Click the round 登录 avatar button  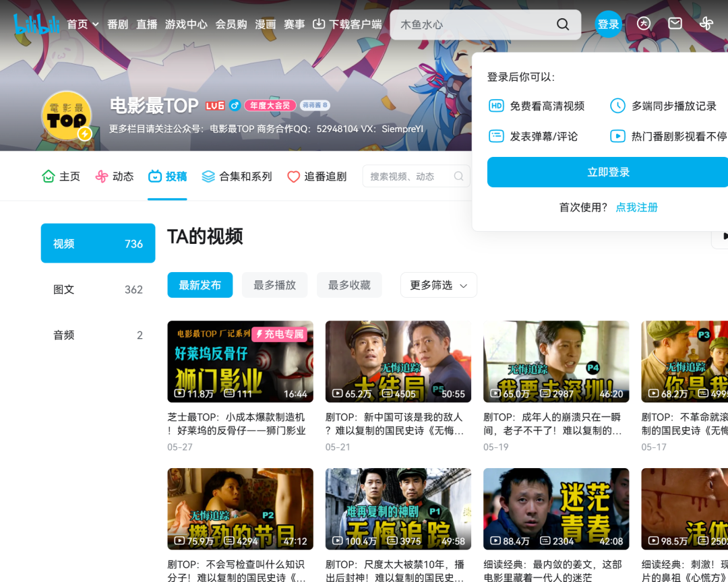(608, 24)
